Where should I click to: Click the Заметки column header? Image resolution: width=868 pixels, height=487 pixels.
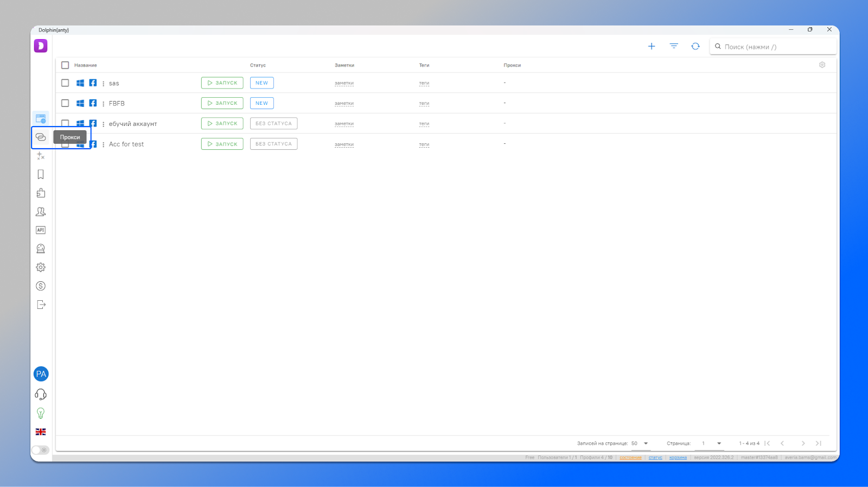click(x=344, y=65)
